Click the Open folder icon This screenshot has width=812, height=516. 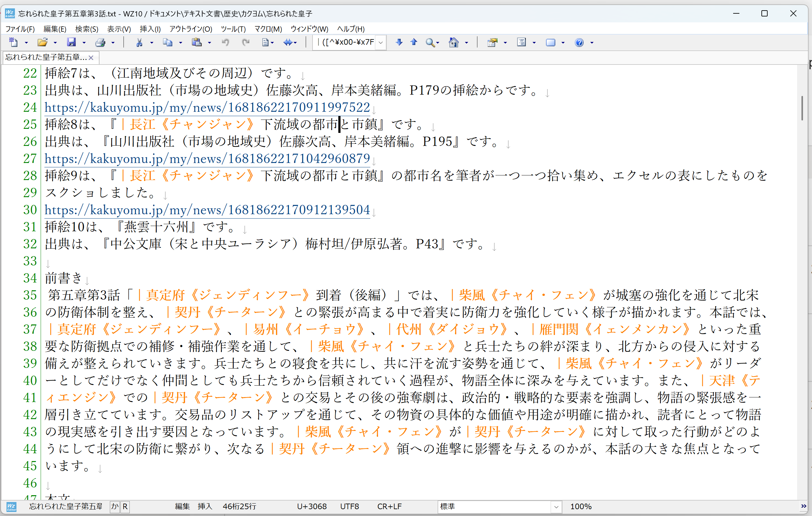pyautogui.click(x=42, y=42)
